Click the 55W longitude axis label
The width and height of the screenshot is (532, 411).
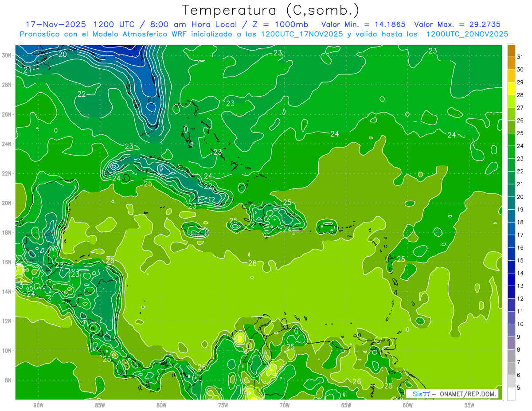[469, 405]
